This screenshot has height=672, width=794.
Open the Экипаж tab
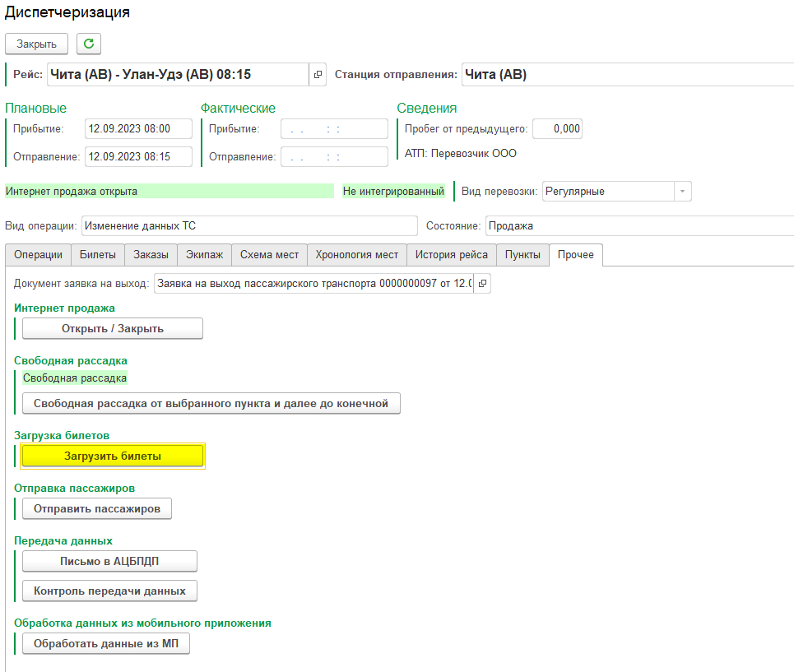point(204,255)
